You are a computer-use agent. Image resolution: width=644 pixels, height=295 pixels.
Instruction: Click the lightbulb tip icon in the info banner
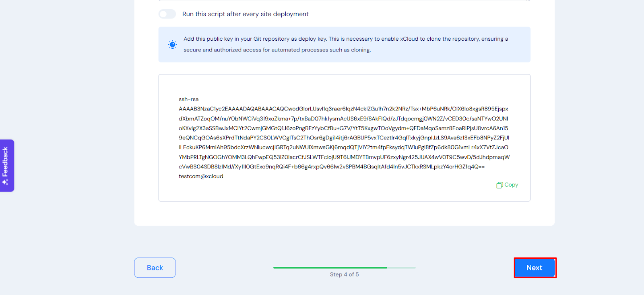pyautogui.click(x=173, y=45)
